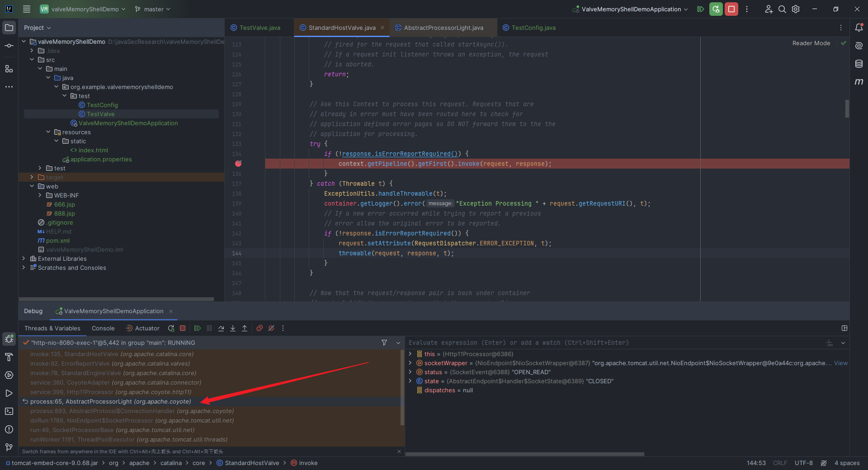868x470 pixels.
Task: Collapse the src folder
Action: pos(32,60)
